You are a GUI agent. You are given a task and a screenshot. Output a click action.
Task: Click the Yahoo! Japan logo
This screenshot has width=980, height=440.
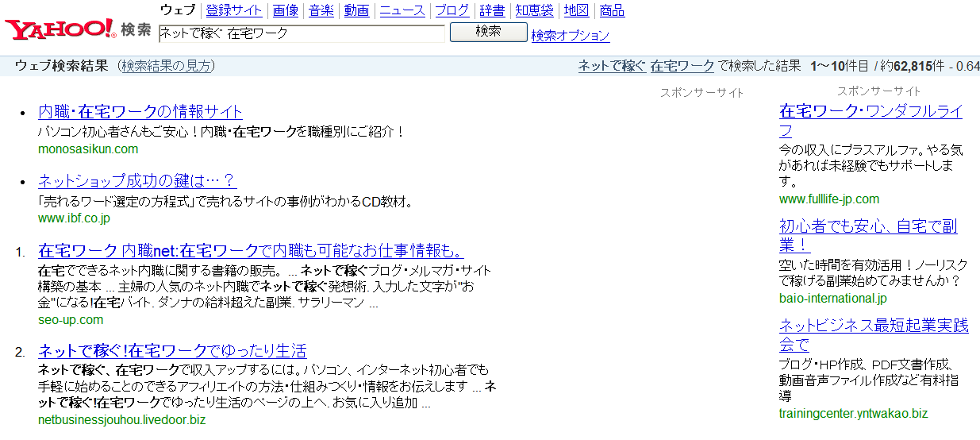60,30
